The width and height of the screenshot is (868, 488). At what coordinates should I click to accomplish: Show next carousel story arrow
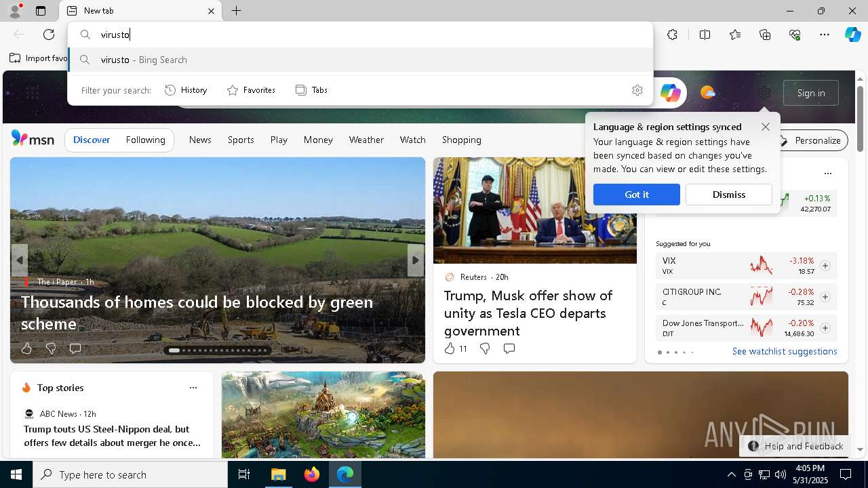(416, 260)
